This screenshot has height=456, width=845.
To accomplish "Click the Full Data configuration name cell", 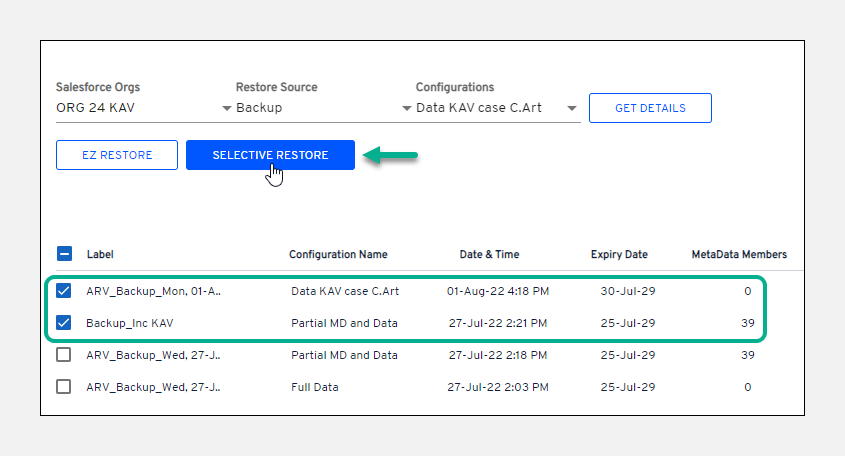I will click(313, 387).
